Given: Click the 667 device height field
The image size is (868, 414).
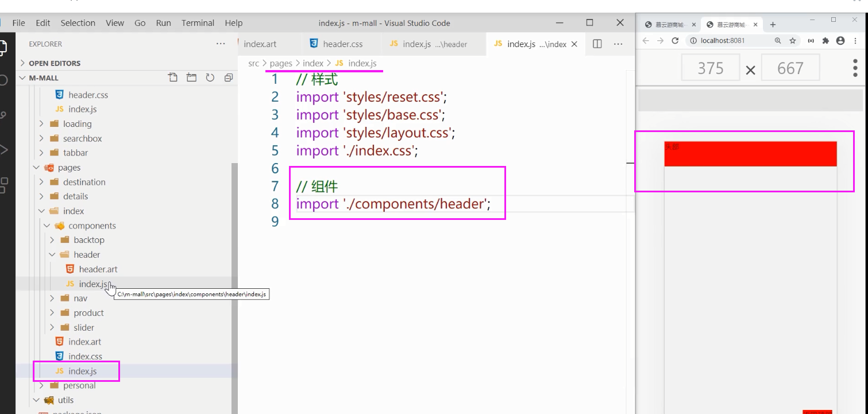Looking at the screenshot, I should point(790,68).
